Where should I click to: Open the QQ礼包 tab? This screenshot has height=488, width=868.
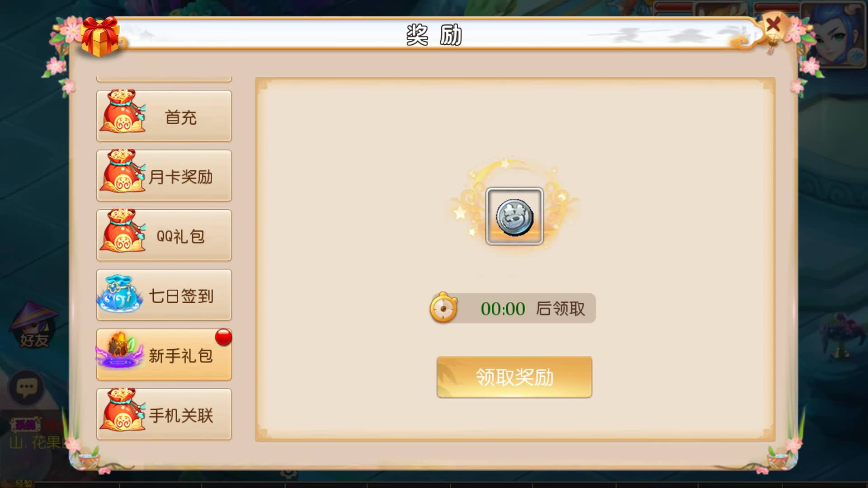(x=164, y=235)
